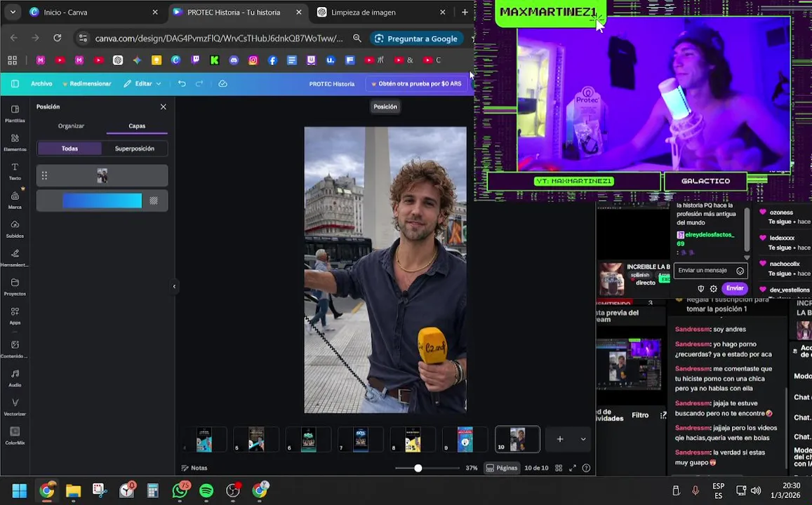Click the Notas notes button

pos(194,468)
